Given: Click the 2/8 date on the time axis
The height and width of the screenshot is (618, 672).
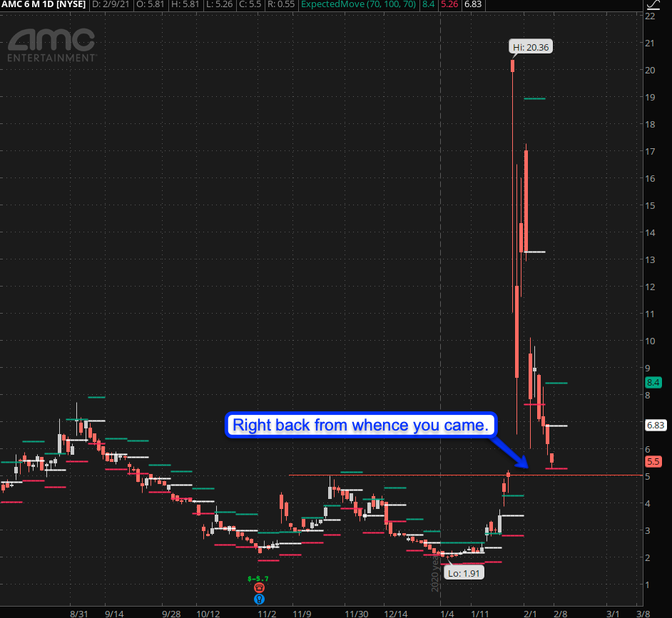Looking at the screenshot, I should 561,613.
